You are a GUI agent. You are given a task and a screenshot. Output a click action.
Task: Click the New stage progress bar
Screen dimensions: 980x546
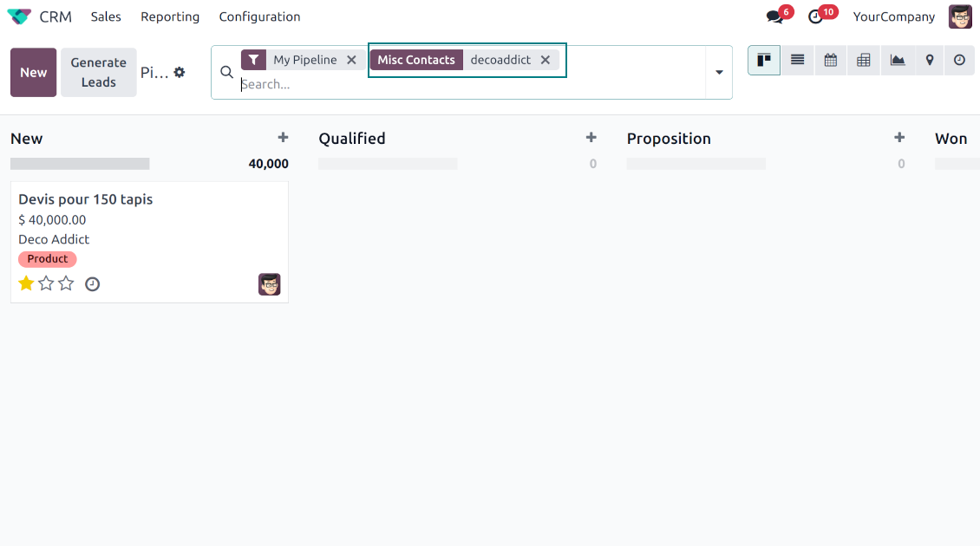click(80, 164)
